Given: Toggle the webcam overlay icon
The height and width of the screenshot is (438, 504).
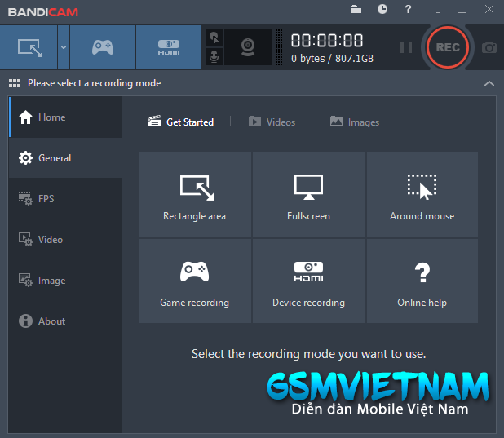Looking at the screenshot, I should pos(248,47).
